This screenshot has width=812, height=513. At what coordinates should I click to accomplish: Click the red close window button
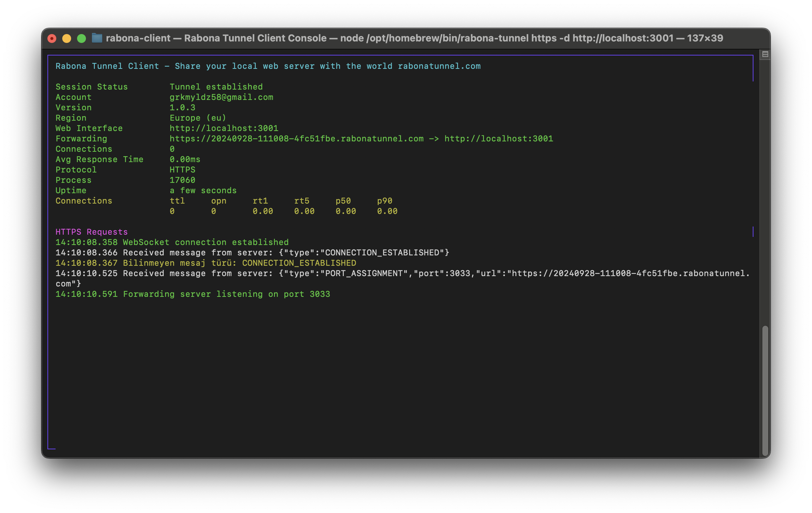(52, 38)
